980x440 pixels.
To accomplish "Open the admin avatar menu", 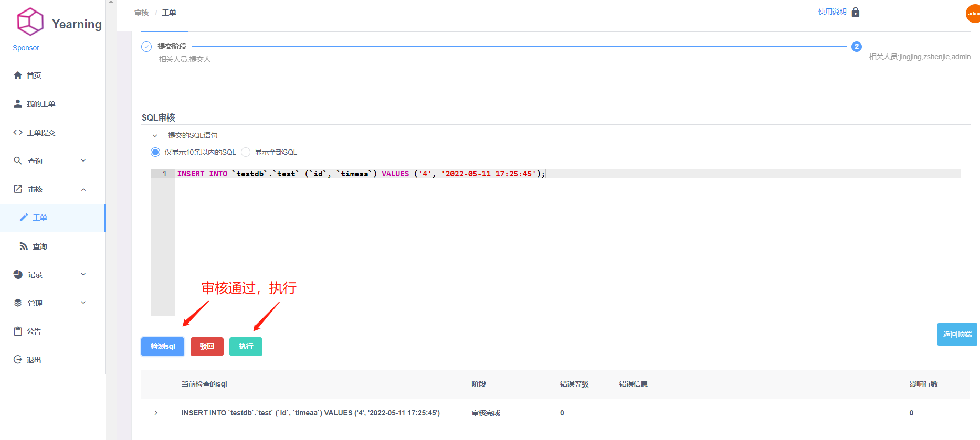I will pos(973,14).
